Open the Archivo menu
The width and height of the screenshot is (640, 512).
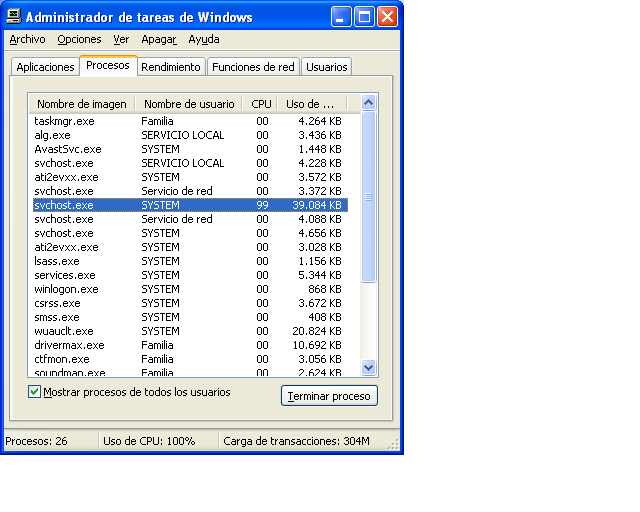pos(27,39)
